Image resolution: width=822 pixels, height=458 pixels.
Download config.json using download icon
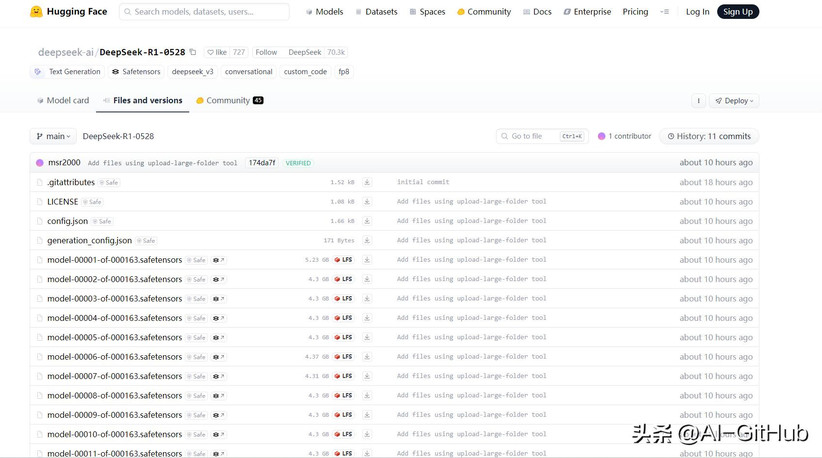point(367,221)
